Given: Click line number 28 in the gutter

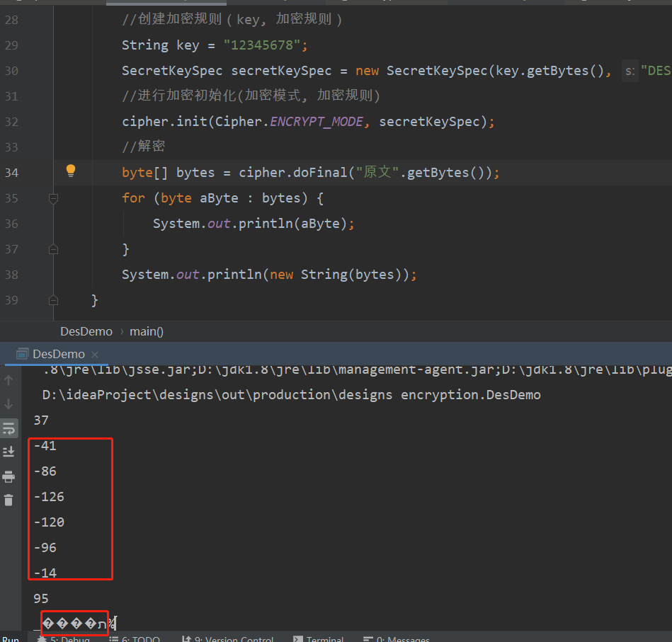Looking at the screenshot, I should (x=11, y=20).
